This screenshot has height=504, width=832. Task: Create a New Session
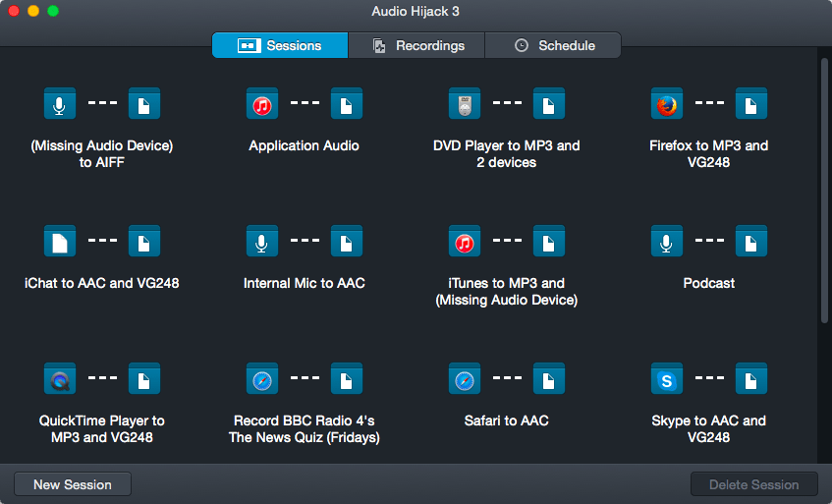(x=73, y=484)
